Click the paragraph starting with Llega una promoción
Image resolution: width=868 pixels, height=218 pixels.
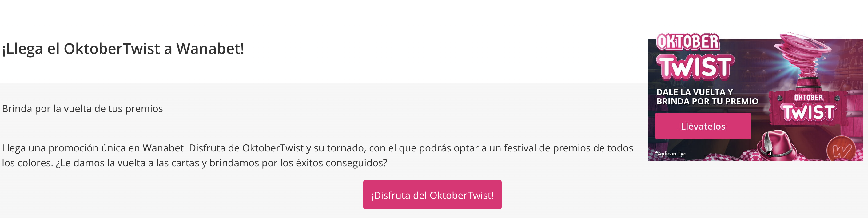click(x=317, y=155)
